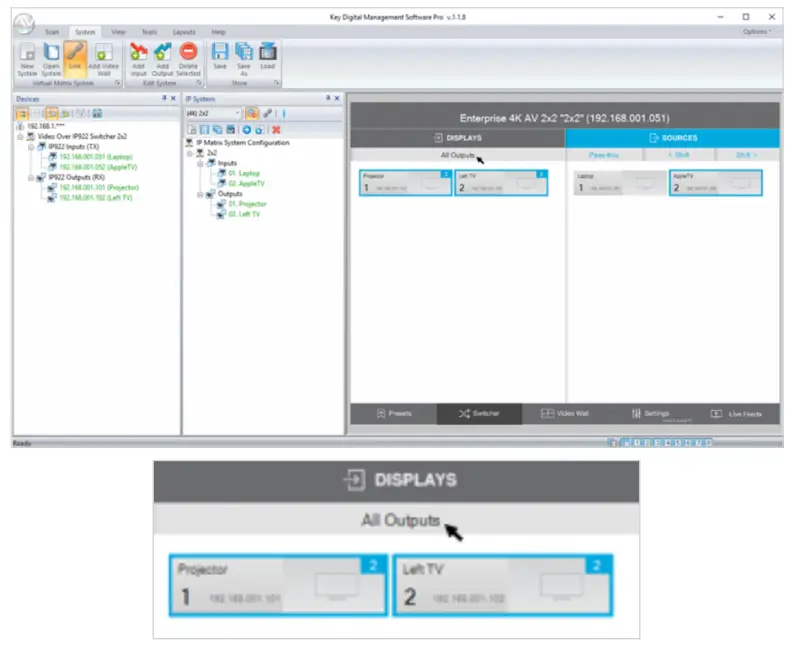Click the Pass-thru button under Sources

pyautogui.click(x=604, y=155)
